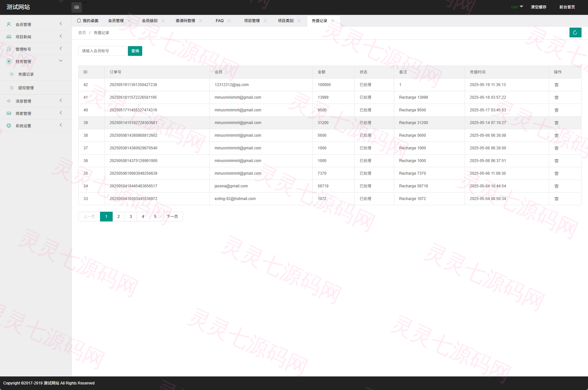This screenshot has width=588, height=390.
Task: Click the green refresh icon button
Action: click(x=575, y=32)
